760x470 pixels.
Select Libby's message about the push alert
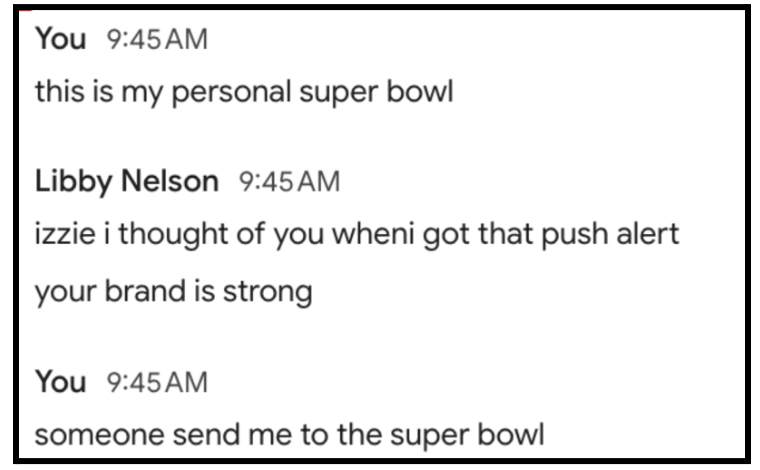(357, 236)
